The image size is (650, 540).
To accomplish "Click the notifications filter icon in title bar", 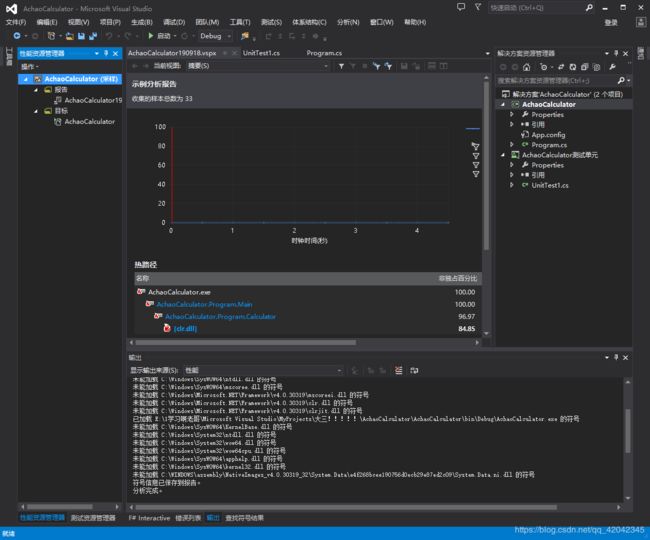I will pos(478,7).
